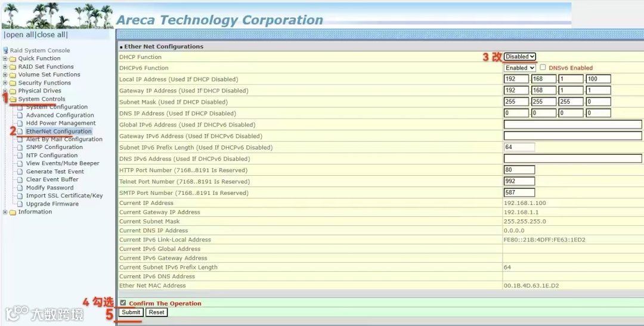The width and height of the screenshot is (644, 326).
Task: Open Advanced Configuration page
Action: pos(60,116)
